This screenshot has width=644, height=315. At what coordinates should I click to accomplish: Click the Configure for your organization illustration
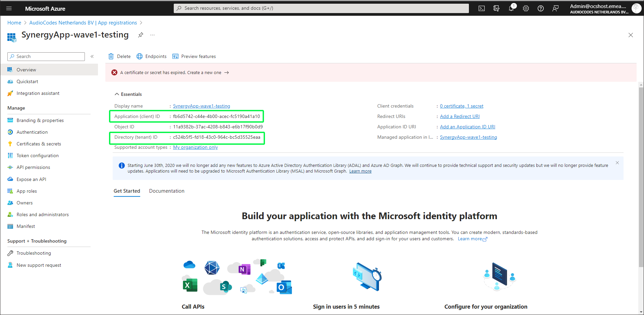pos(499,276)
